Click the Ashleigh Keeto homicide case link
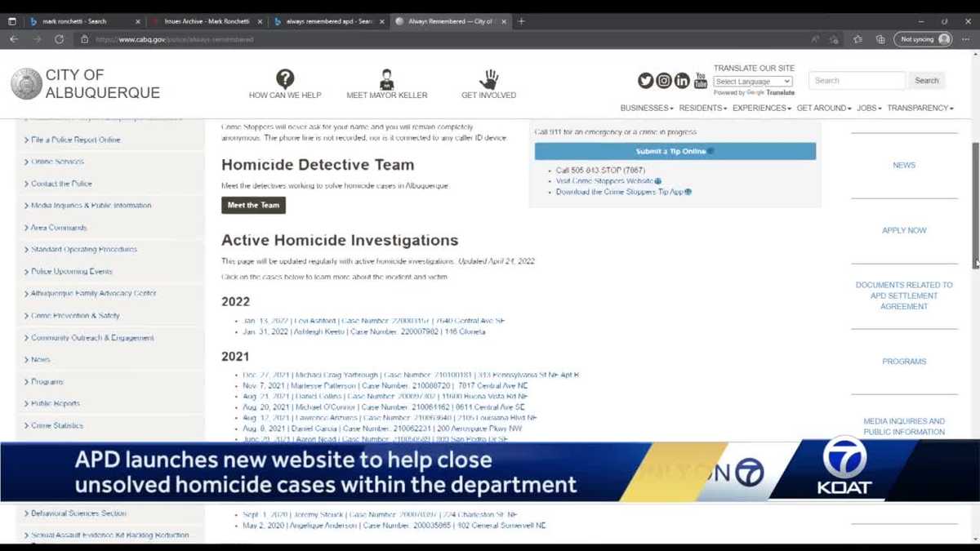 (365, 331)
